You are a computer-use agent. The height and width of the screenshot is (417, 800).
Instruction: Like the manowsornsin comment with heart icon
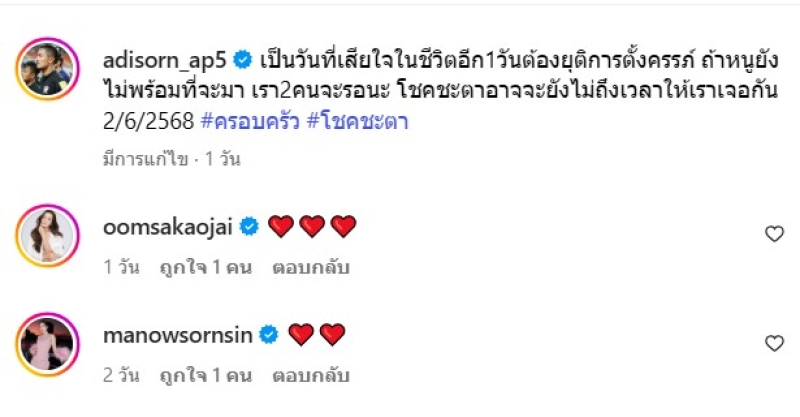pos(773,343)
